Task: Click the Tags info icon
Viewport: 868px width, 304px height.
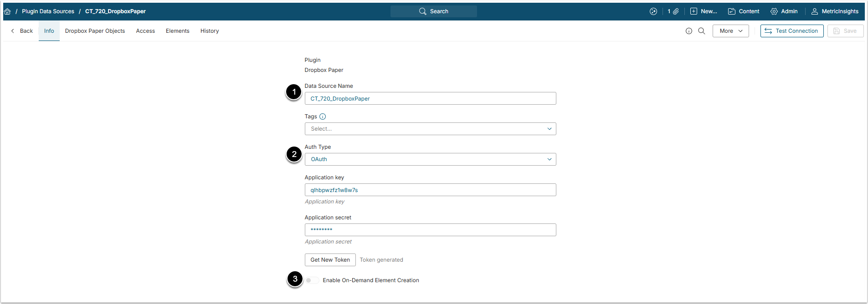Action: (323, 117)
